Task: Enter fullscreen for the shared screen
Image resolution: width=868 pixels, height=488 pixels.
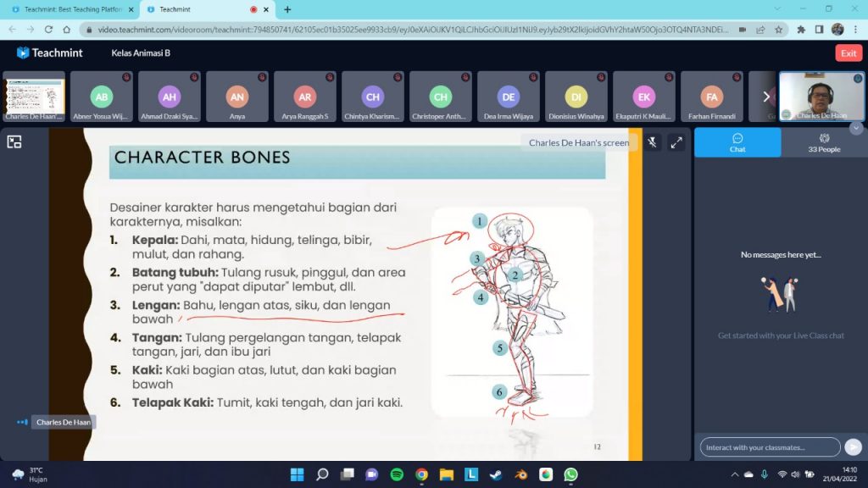Action: point(676,143)
